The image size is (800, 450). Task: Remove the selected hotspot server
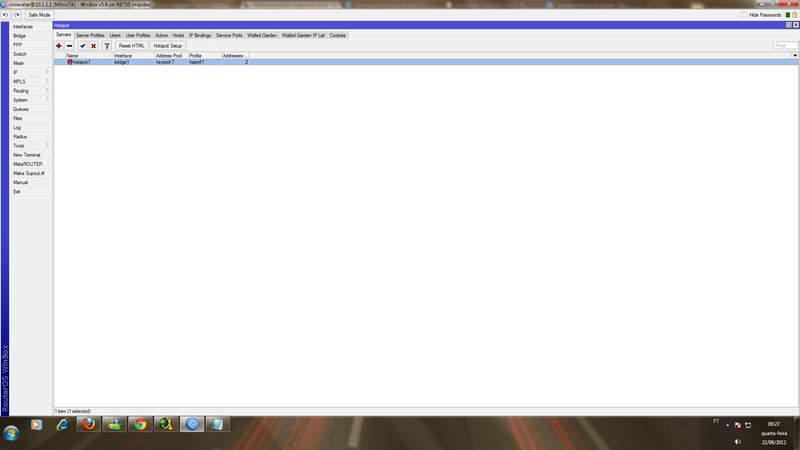pyautogui.click(x=69, y=46)
